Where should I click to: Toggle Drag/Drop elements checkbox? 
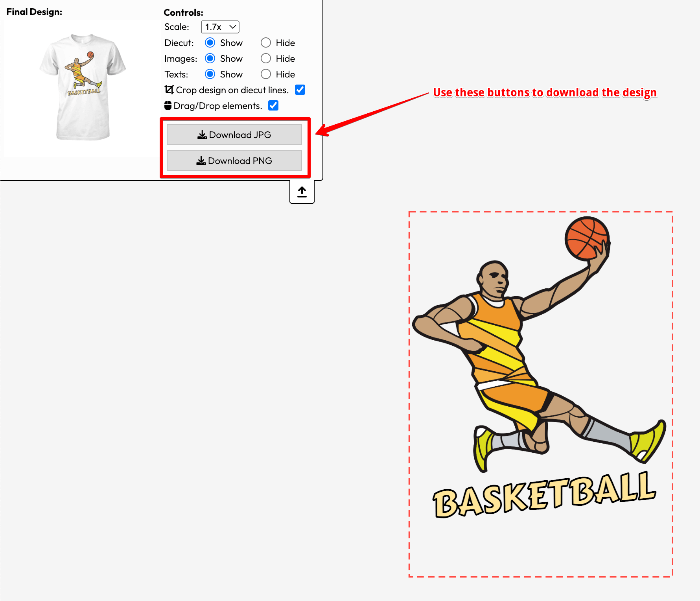click(x=273, y=105)
